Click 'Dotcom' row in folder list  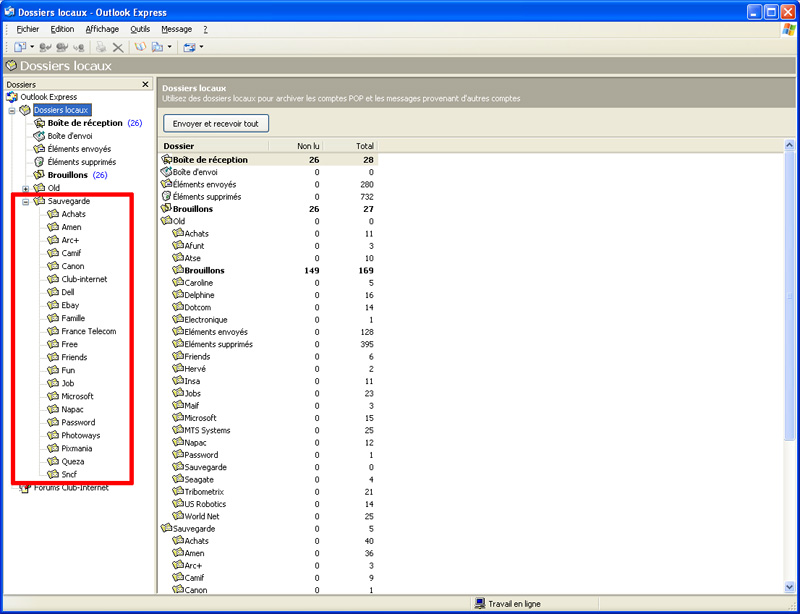click(268, 307)
